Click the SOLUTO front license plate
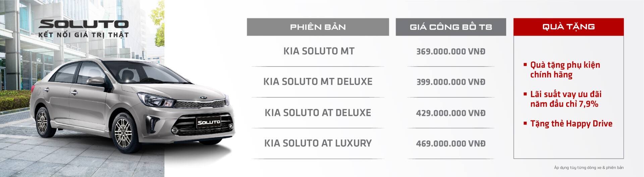Screen dimensions: 644x177 click(x=209, y=122)
